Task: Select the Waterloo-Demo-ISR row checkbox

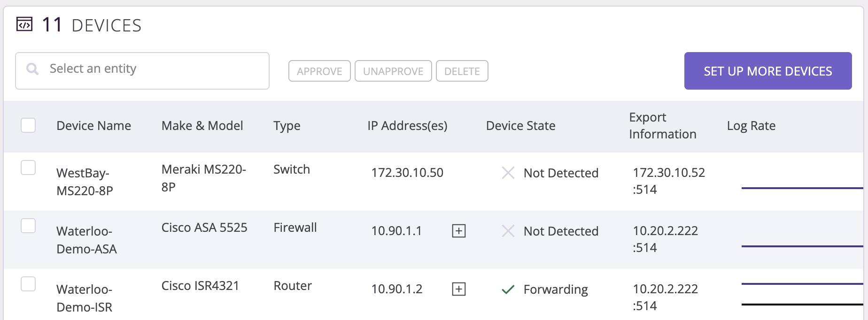Action: [28, 284]
